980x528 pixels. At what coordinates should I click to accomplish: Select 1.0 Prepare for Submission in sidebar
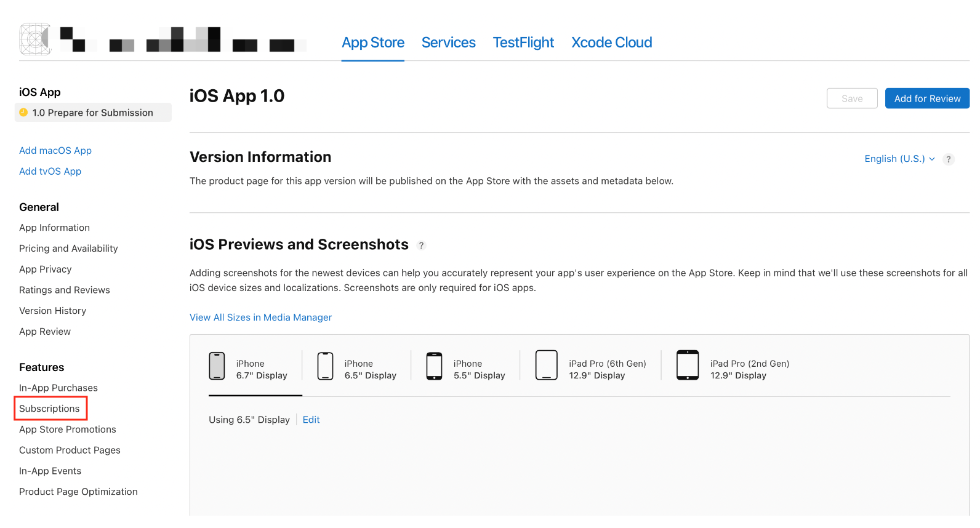tap(93, 113)
